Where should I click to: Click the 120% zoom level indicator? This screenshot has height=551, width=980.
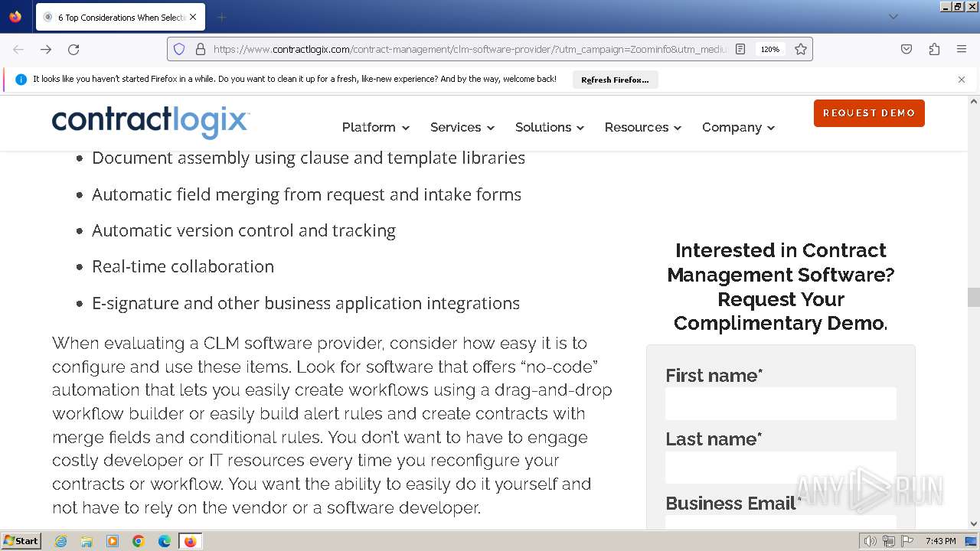tap(769, 49)
